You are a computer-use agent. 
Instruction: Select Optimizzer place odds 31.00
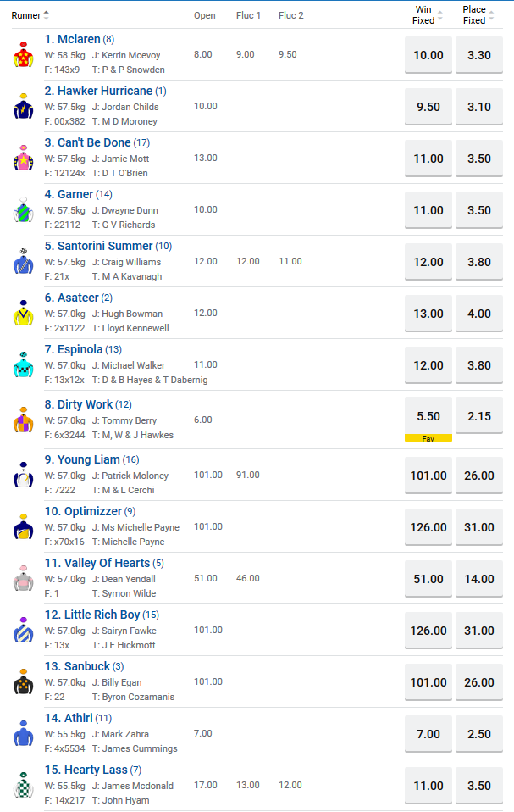point(479,527)
